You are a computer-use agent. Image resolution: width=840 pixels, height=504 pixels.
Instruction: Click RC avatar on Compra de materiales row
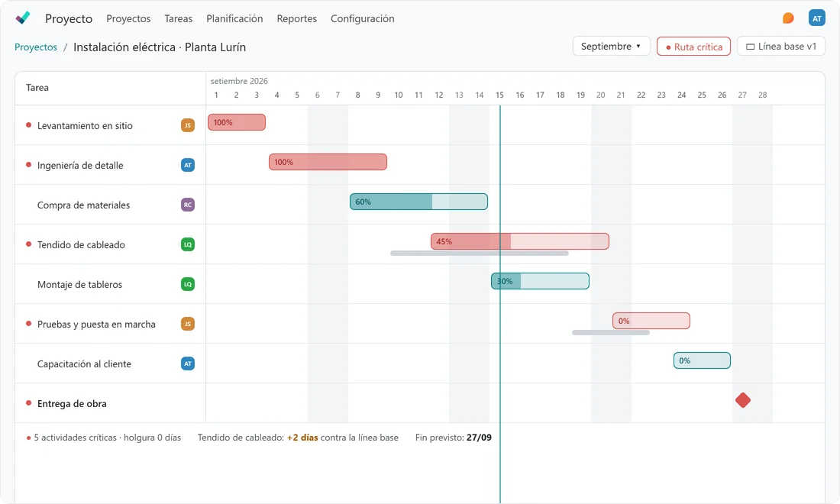188,205
